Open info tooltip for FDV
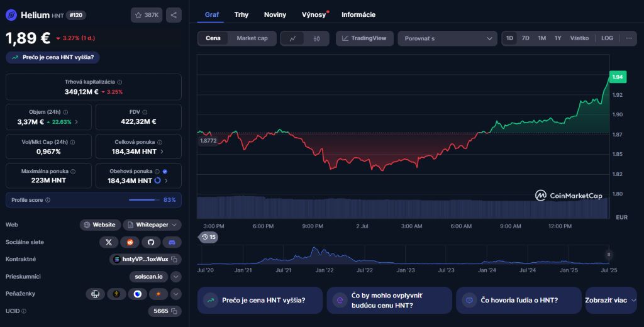Image resolution: width=644 pixels, height=327 pixels. (x=145, y=112)
